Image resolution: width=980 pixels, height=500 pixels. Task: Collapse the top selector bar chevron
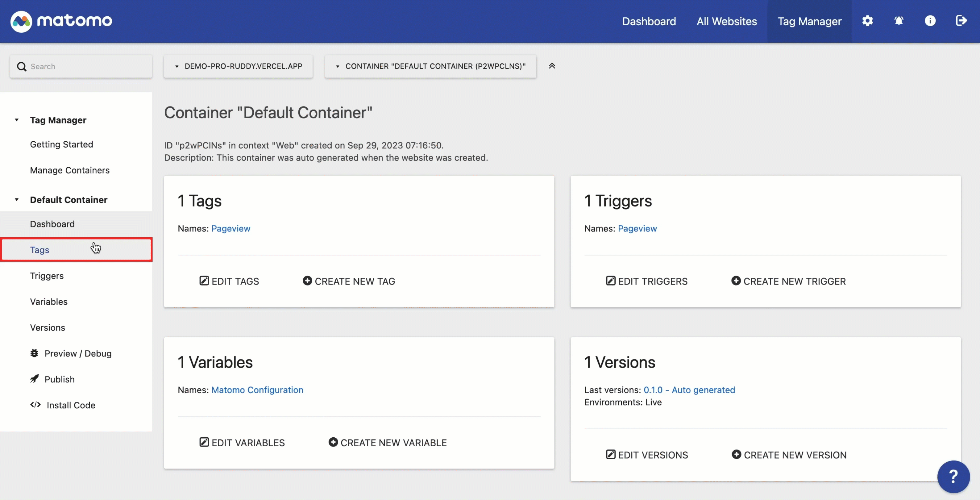pyautogui.click(x=552, y=66)
